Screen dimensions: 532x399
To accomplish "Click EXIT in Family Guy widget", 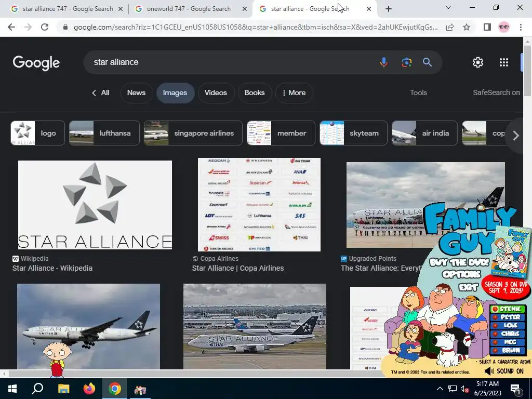I will click(x=468, y=287).
